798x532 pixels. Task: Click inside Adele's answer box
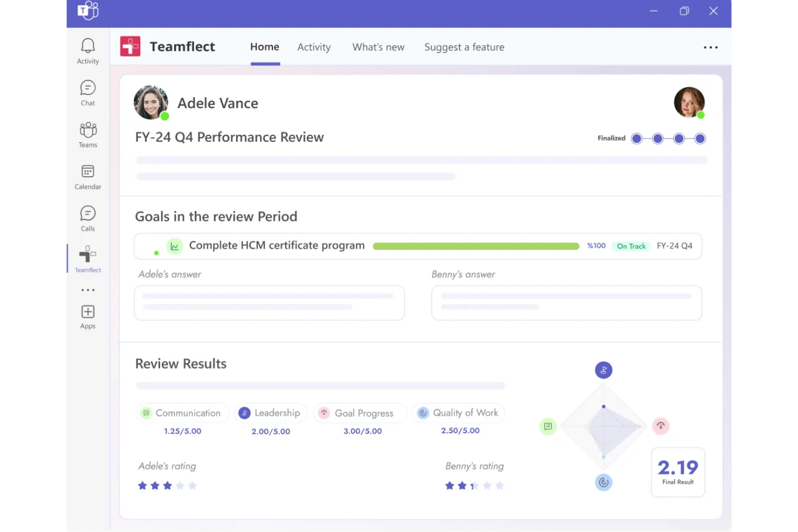269,303
